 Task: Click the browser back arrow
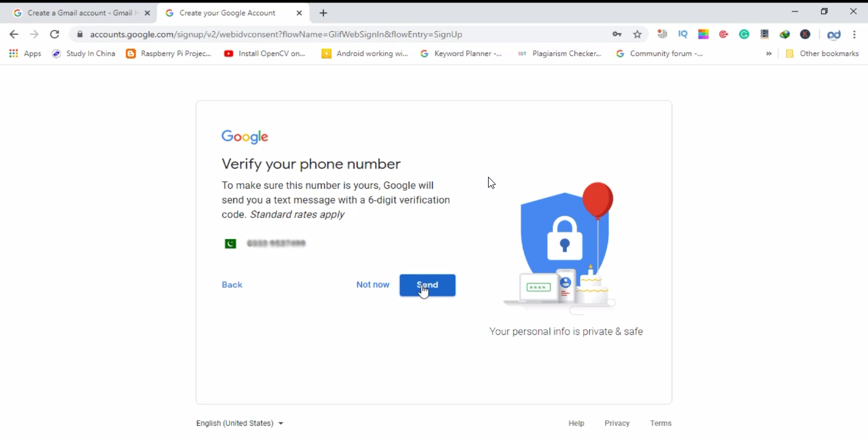pos(14,34)
